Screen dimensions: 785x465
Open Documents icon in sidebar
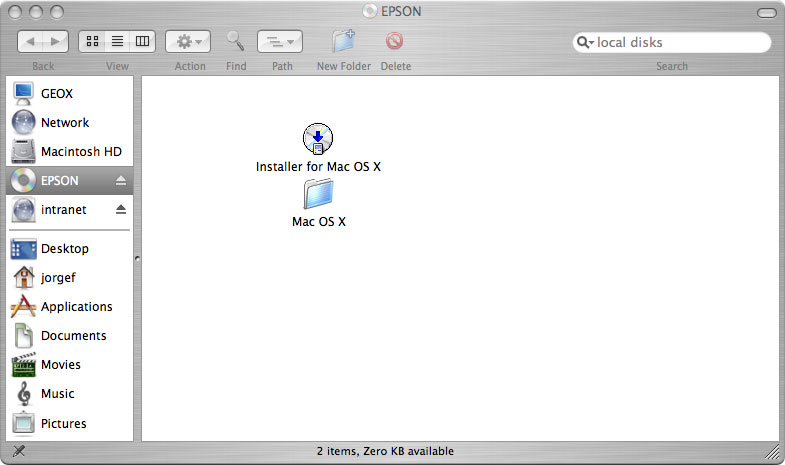coord(23,335)
